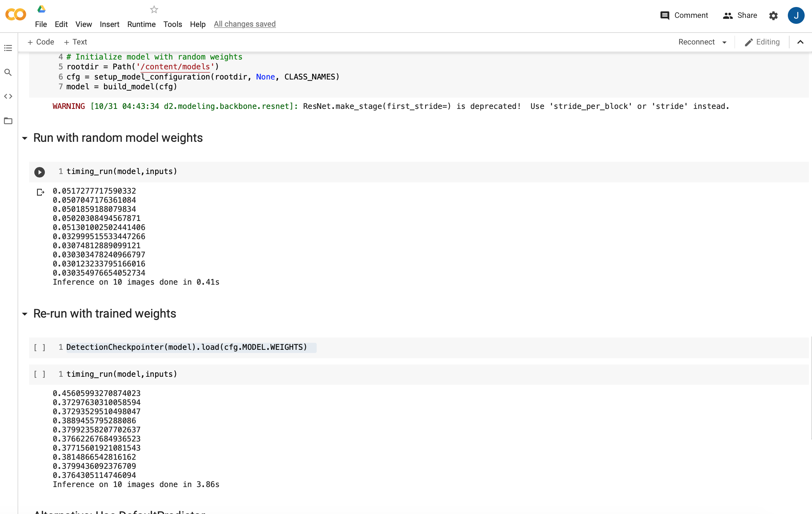Show output icon of timing_run cell

(x=40, y=192)
